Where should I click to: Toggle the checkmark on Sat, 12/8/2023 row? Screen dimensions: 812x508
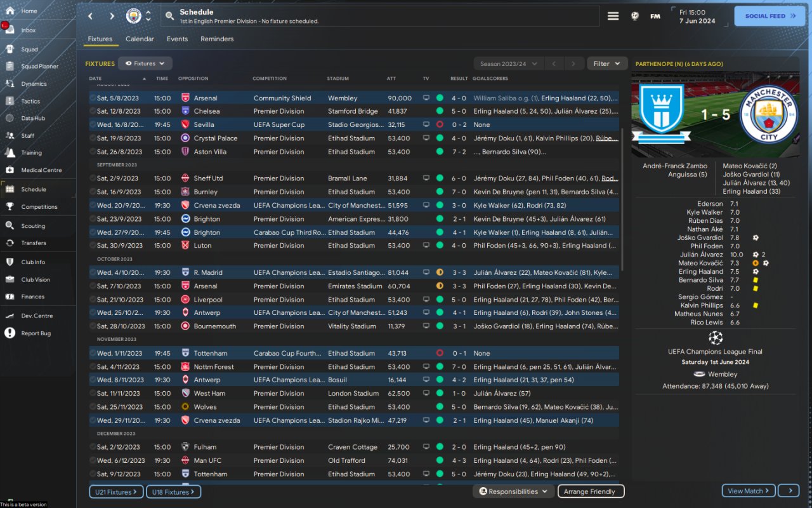(93, 111)
